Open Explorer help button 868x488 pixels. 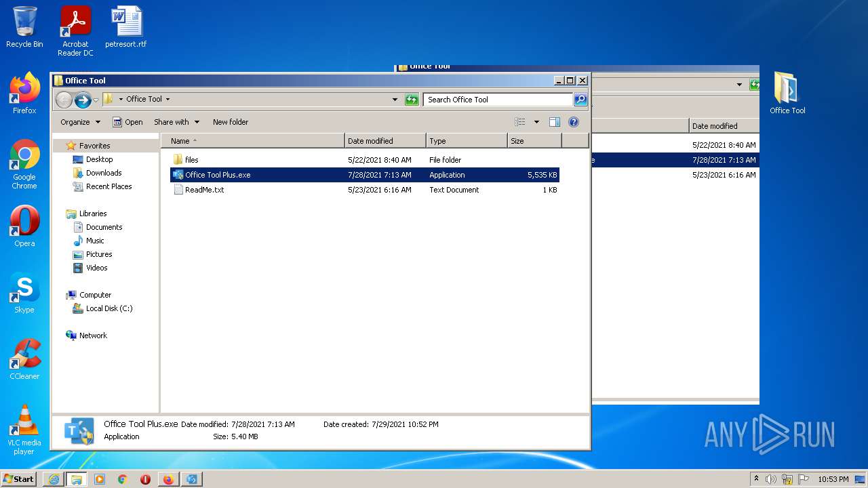click(574, 122)
